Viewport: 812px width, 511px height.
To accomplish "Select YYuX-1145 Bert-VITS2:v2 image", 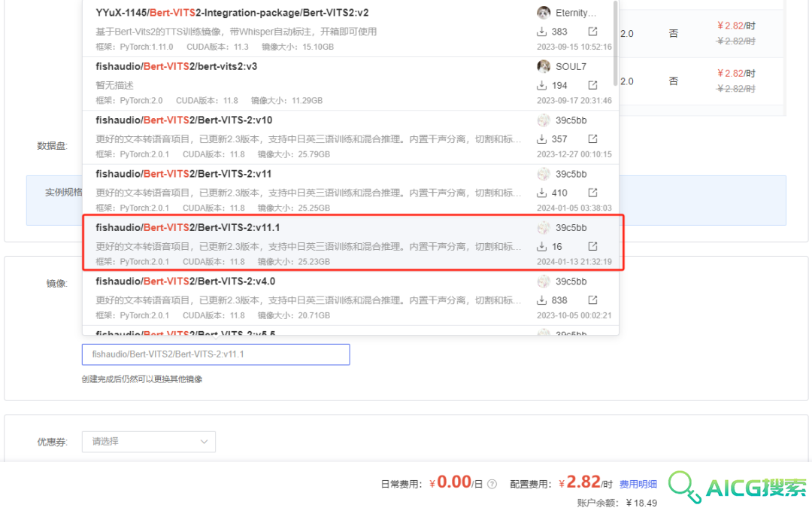I will [x=350, y=29].
